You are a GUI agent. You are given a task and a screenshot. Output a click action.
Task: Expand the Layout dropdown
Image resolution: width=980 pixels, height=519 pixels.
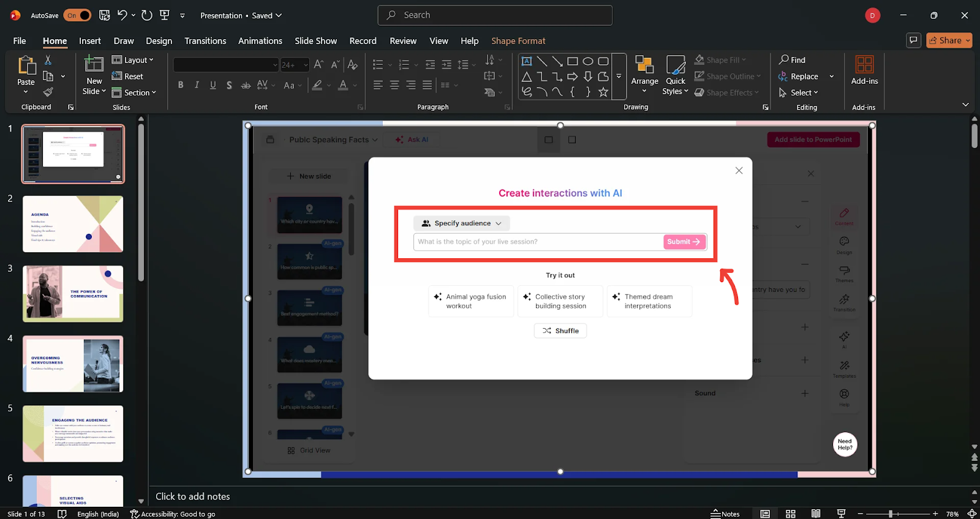[133, 60]
